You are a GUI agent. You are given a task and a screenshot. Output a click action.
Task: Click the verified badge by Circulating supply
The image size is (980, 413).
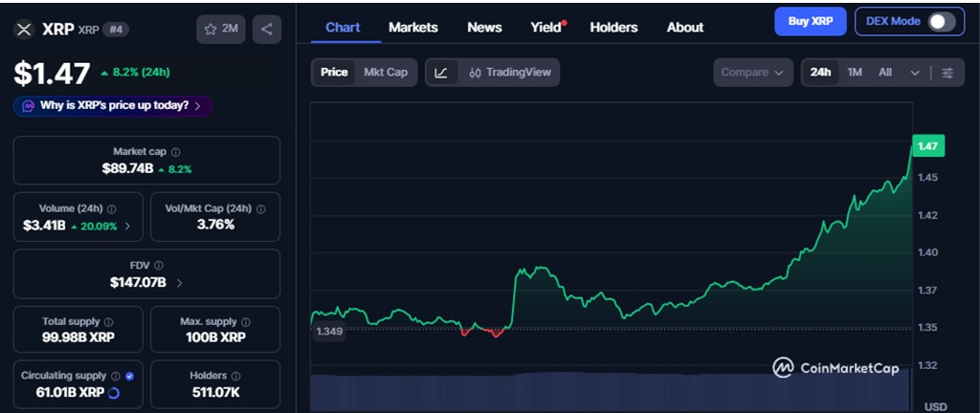click(x=129, y=376)
